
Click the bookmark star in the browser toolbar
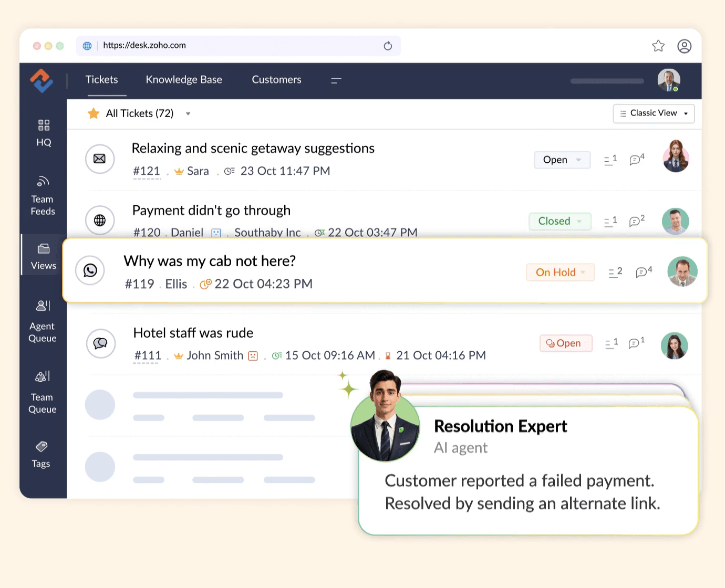[658, 46]
